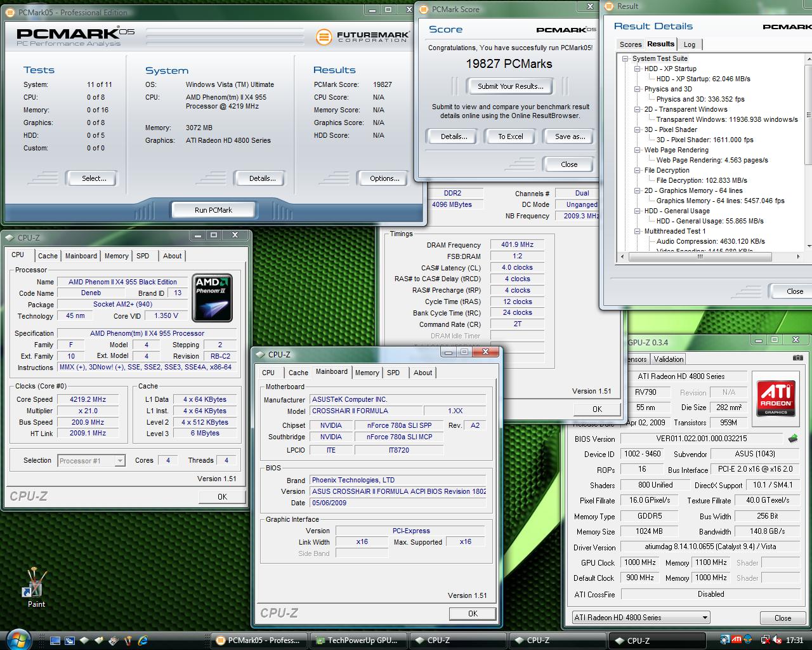This screenshot has height=650, width=812.
Task: Select 'Audio Compression: 4630.120 KB/s' result row
Action: pyautogui.click(x=710, y=241)
